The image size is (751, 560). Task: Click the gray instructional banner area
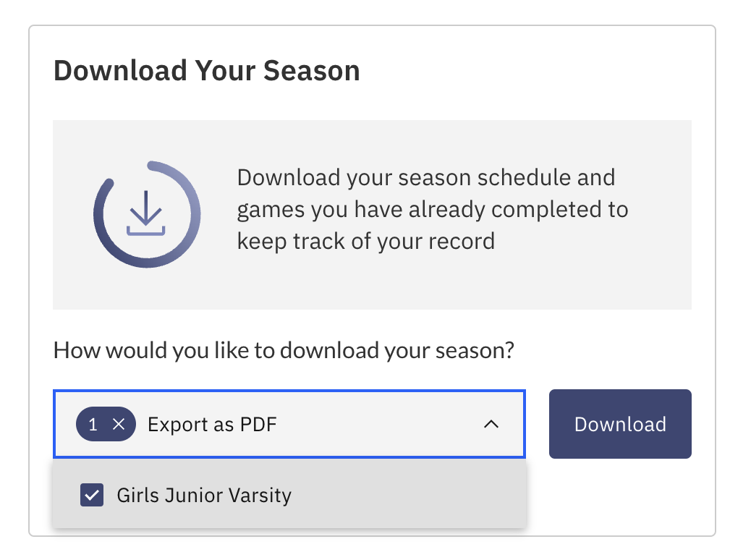[373, 214]
